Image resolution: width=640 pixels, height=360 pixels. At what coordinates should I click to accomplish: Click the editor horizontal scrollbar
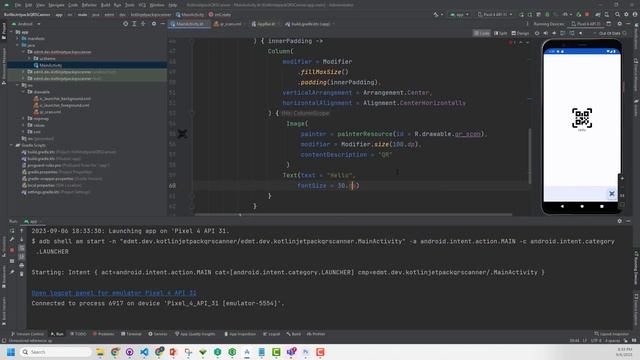(x=353, y=214)
